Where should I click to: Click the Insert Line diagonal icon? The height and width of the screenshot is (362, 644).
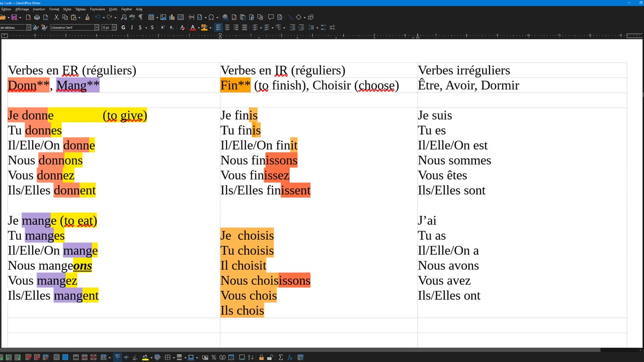click(x=290, y=17)
